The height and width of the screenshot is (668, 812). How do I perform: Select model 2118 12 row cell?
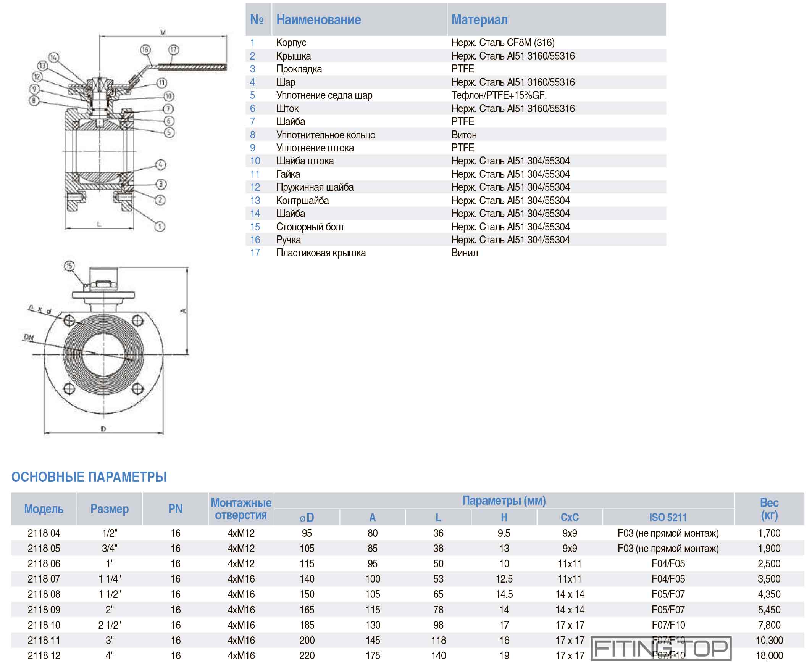pos(44,655)
